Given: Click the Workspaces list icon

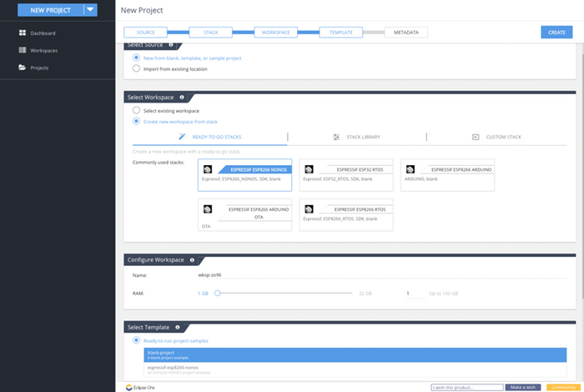Looking at the screenshot, I should click(x=23, y=50).
